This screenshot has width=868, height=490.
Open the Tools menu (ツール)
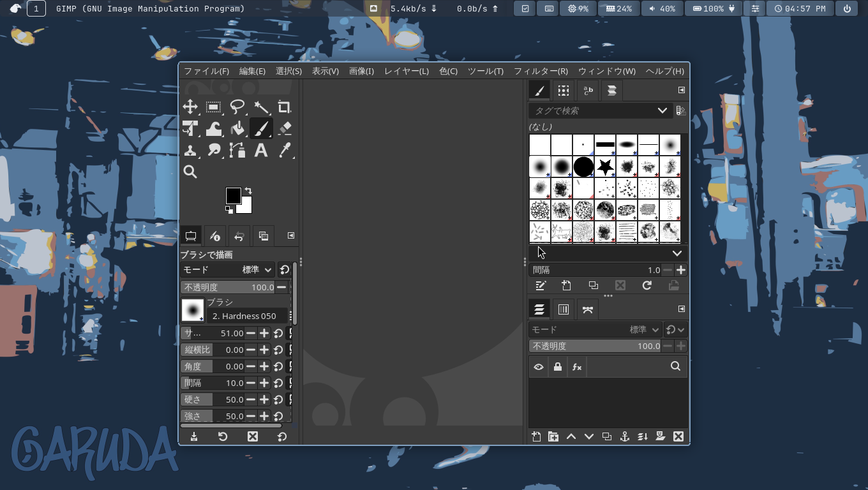486,71
